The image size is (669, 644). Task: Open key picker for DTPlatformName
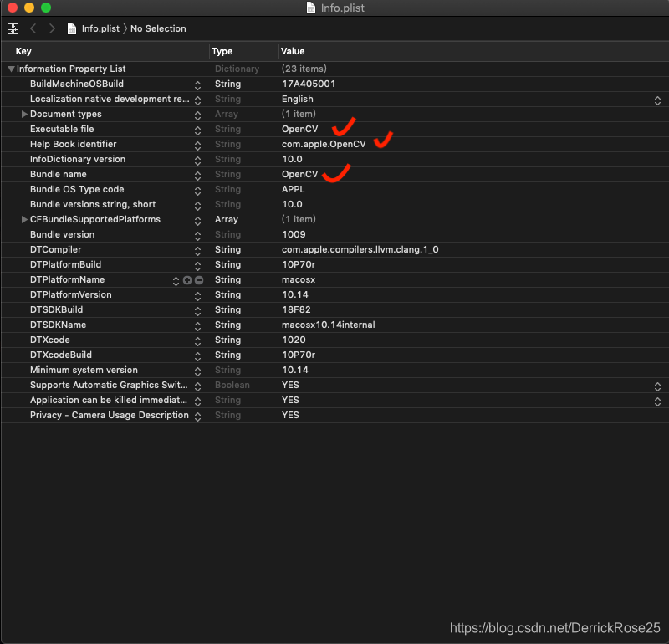[176, 281]
